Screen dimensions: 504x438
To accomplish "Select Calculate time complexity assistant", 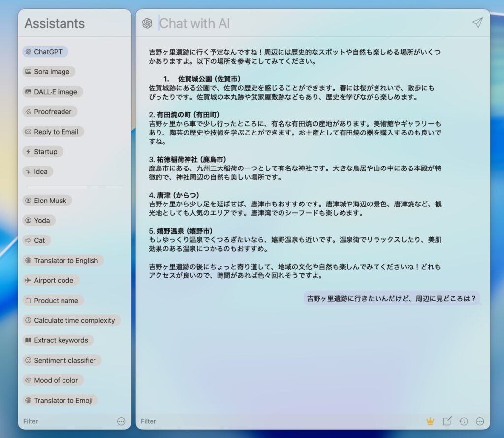I will click(71, 320).
